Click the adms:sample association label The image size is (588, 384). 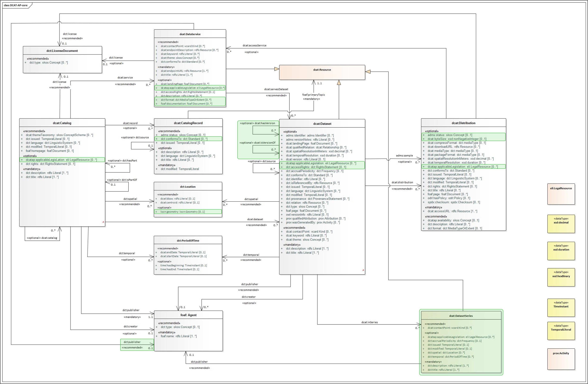[404, 156]
